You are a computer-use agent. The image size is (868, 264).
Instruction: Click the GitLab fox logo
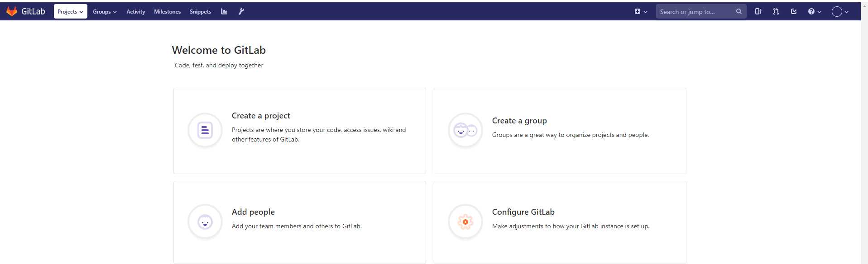(12, 11)
